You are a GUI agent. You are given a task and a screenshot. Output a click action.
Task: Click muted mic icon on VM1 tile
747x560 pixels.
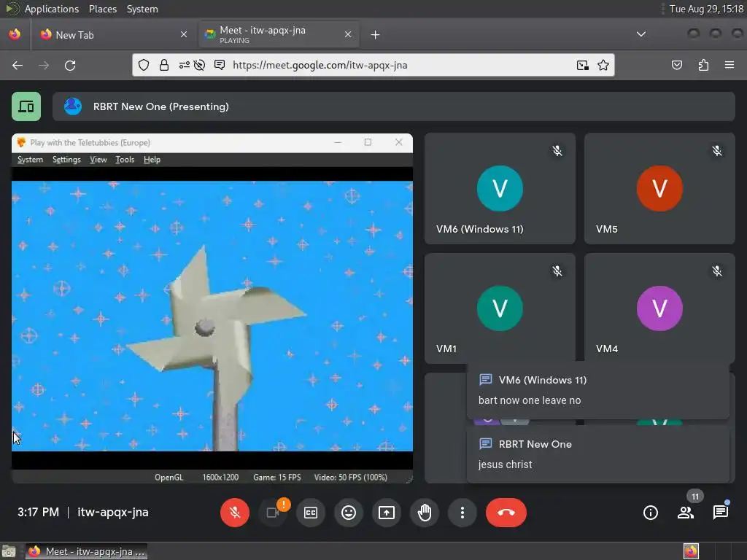557,271
